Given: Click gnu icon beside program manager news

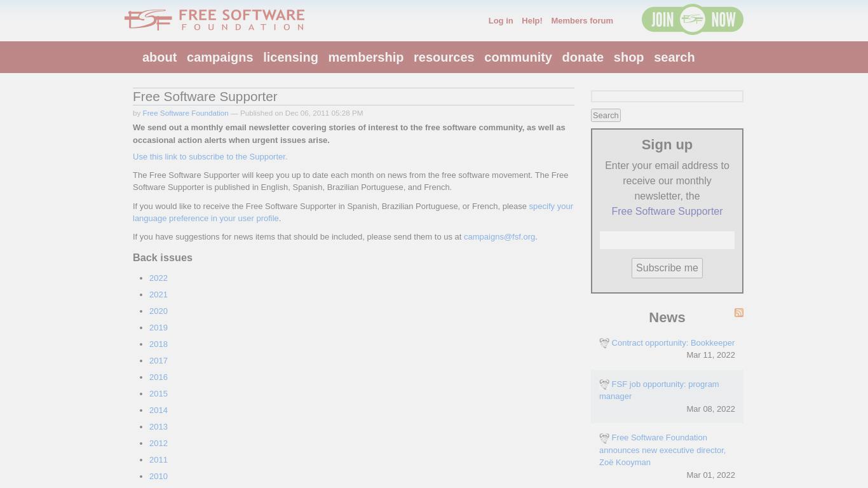Looking at the screenshot, I should coord(604,384).
